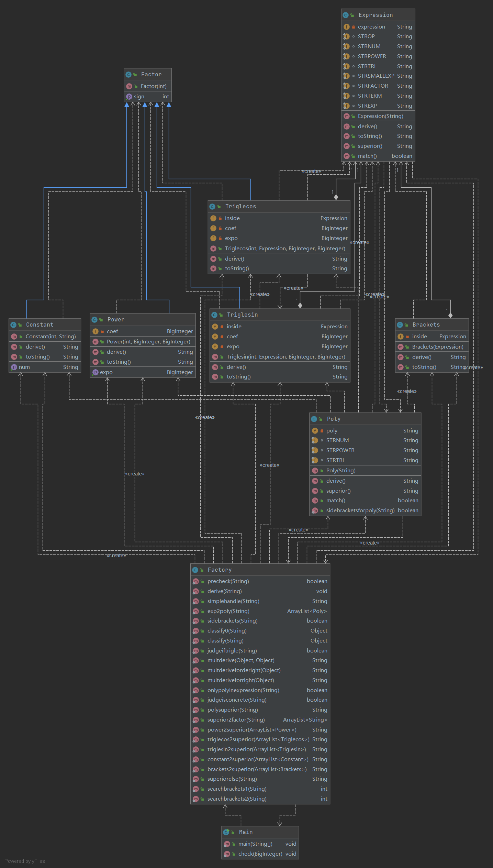Select the Poly class header

pyautogui.click(x=365, y=419)
